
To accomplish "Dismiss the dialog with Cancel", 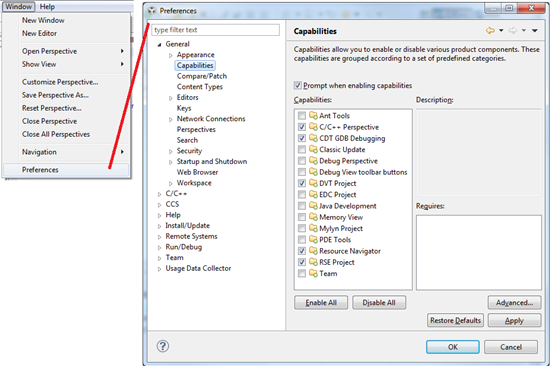I will click(x=511, y=347).
